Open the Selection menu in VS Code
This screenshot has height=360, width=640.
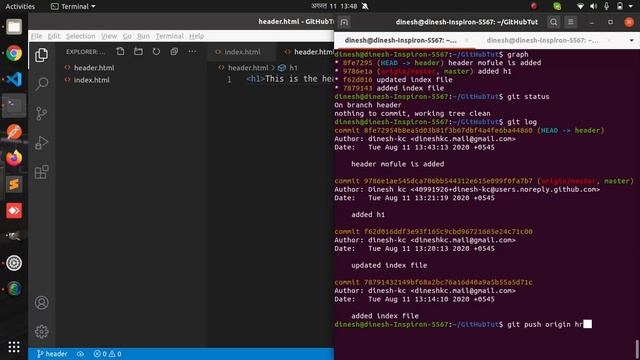[x=80, y=36]
